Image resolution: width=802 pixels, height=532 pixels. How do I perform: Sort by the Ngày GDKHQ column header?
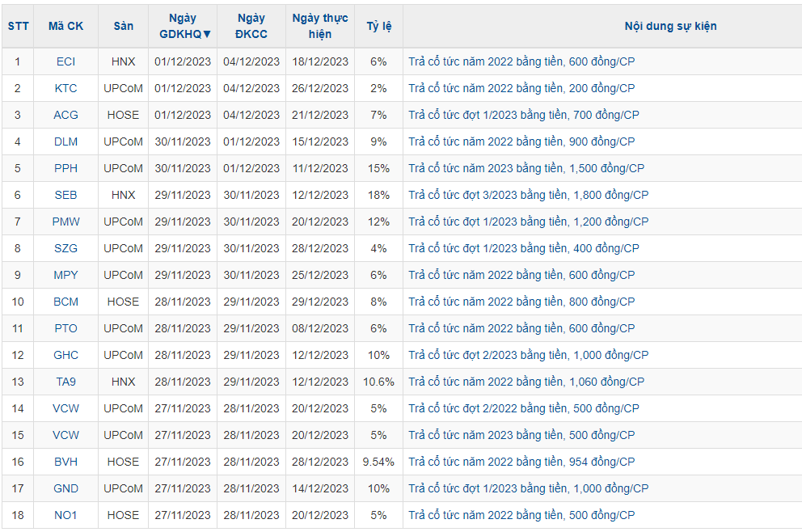(183, 26)
